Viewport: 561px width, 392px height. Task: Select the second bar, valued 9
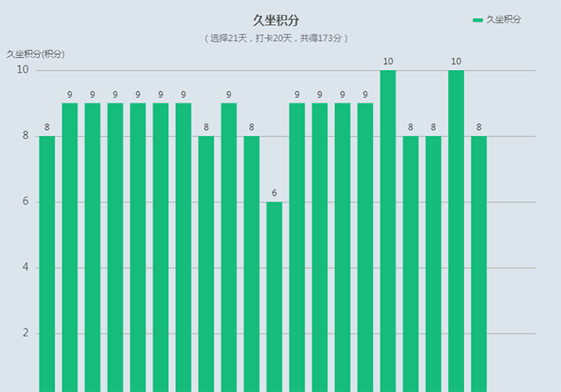pyautogui.click(x=70, y=247)
